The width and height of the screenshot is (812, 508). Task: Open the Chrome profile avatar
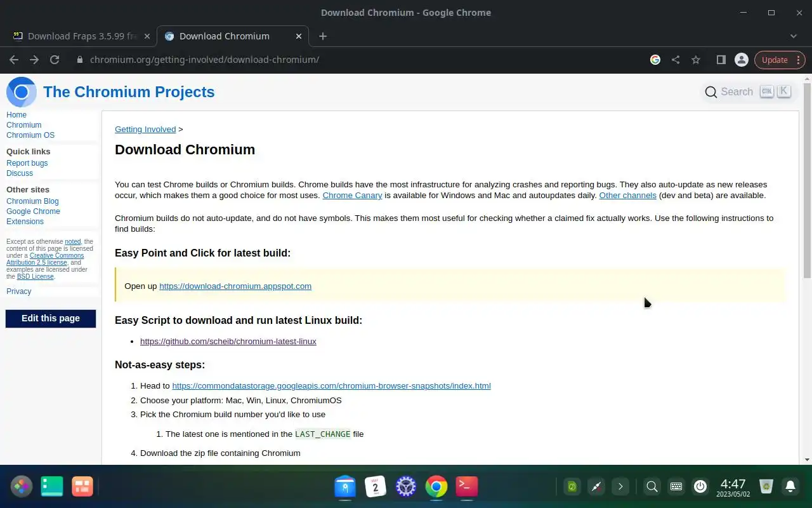click(x=741, y=60)
